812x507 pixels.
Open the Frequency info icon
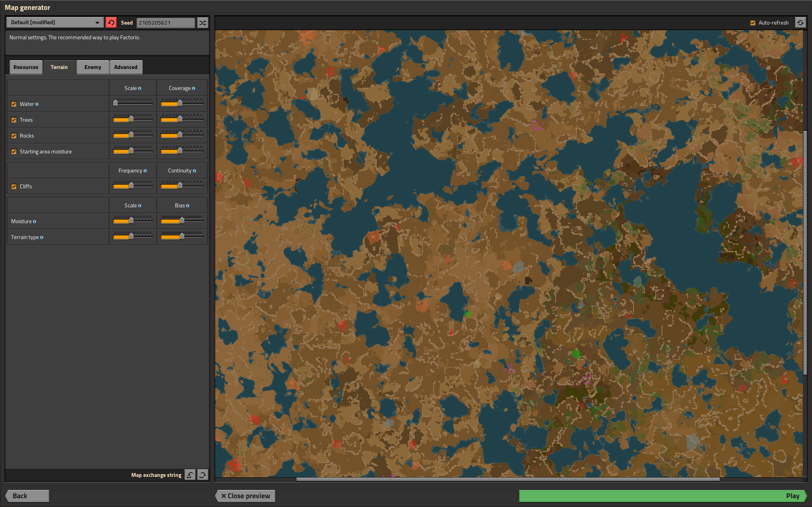point(145,171)
